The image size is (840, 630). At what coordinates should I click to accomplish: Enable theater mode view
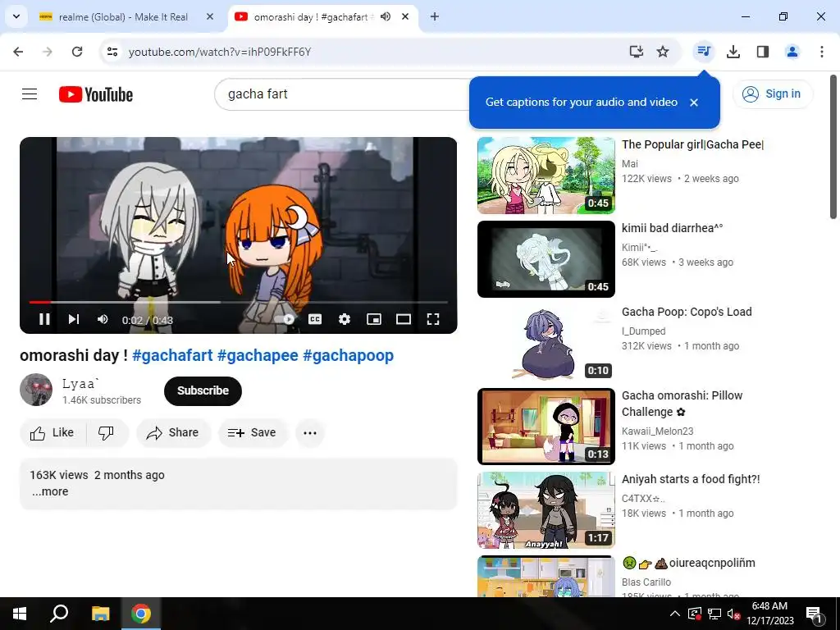[x=404, y=319]
